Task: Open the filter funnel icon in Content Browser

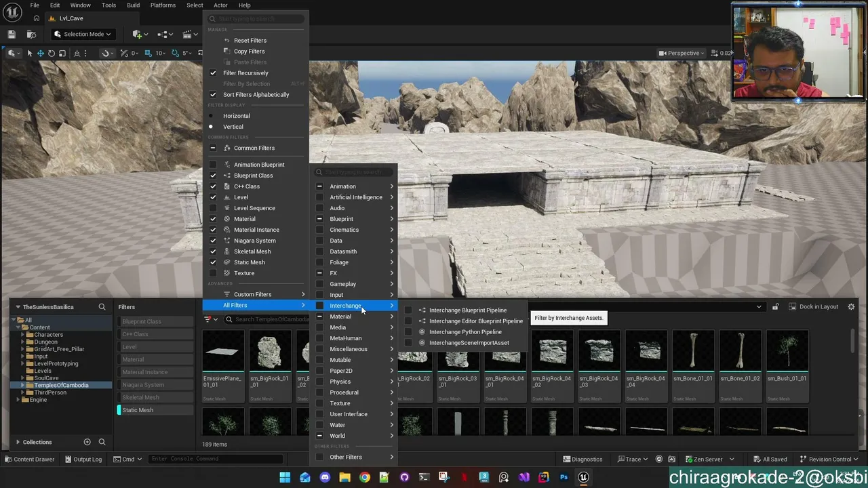Action: pos(208,319)
